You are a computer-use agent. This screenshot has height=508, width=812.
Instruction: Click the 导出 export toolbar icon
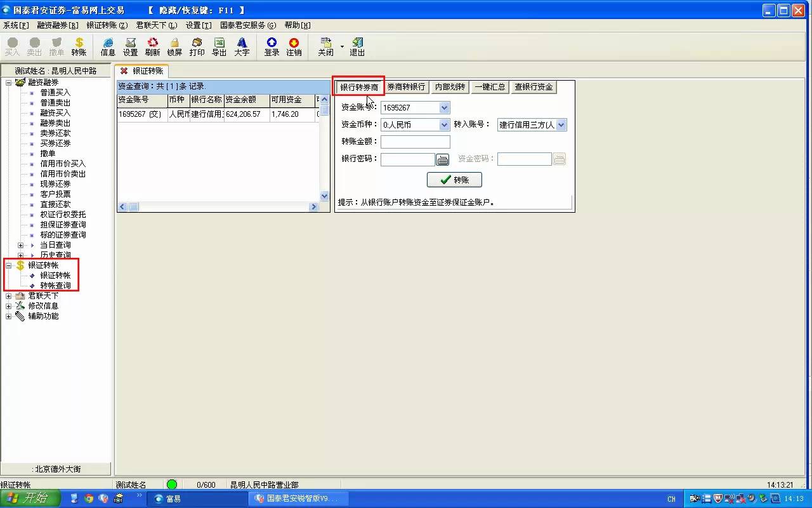click(x=219, y=46)
